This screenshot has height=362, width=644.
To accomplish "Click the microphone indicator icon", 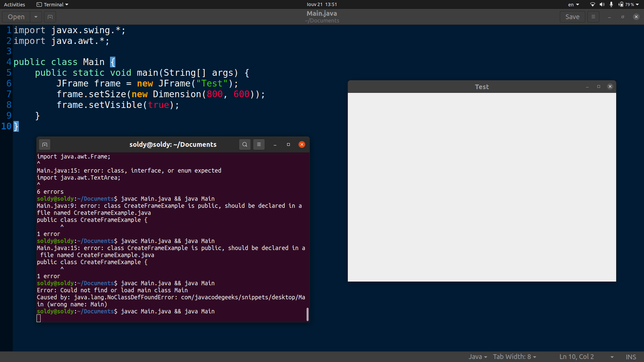I will 611,4.
